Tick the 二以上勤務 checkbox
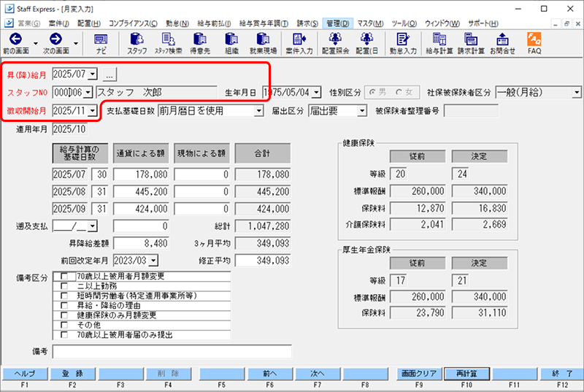 coord(64,286)
